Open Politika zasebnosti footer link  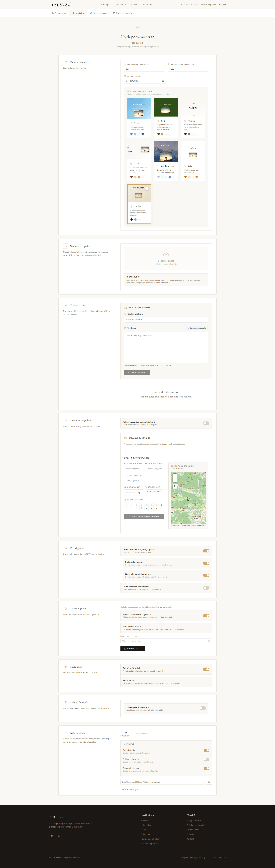(x=195, y=825)
